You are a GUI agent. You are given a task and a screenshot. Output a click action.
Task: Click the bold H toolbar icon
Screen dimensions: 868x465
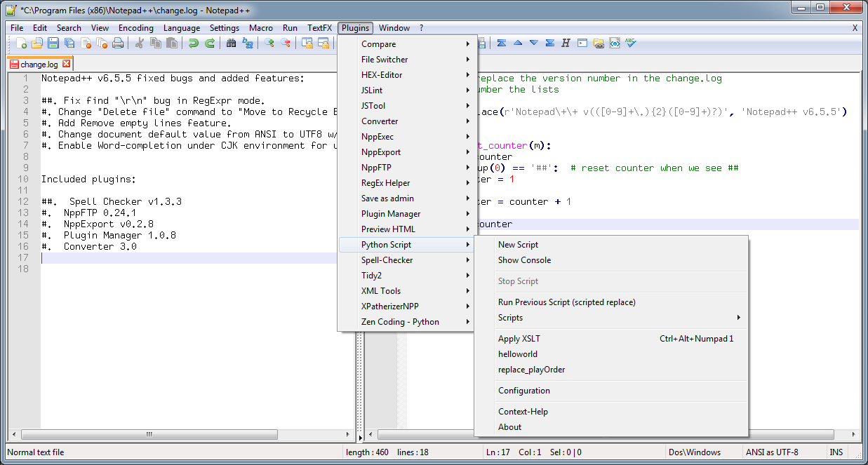[x=566, y=43]
